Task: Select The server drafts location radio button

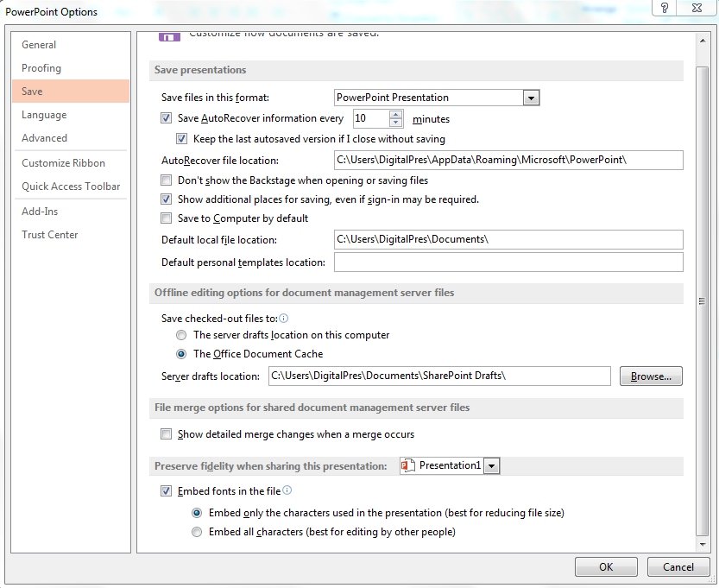Action: pos(181,335)
